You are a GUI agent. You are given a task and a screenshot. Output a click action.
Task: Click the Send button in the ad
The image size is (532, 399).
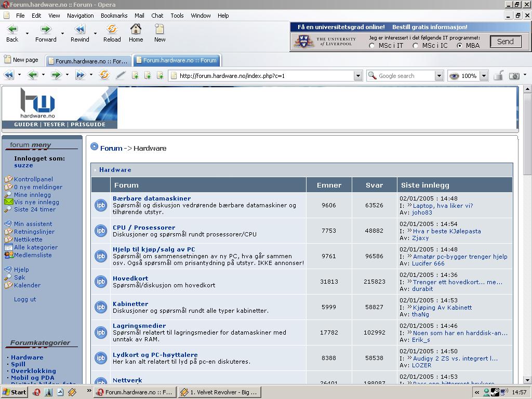tap(506, 42)
